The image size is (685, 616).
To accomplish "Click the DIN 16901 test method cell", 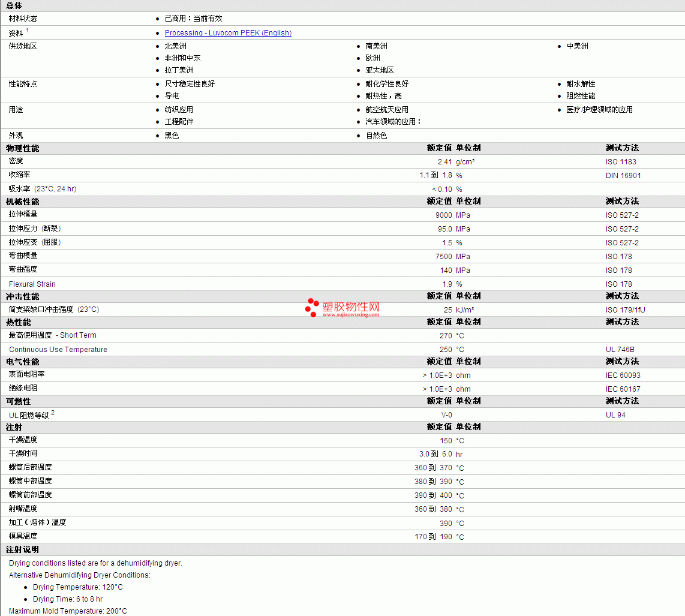I will (623, 175).
